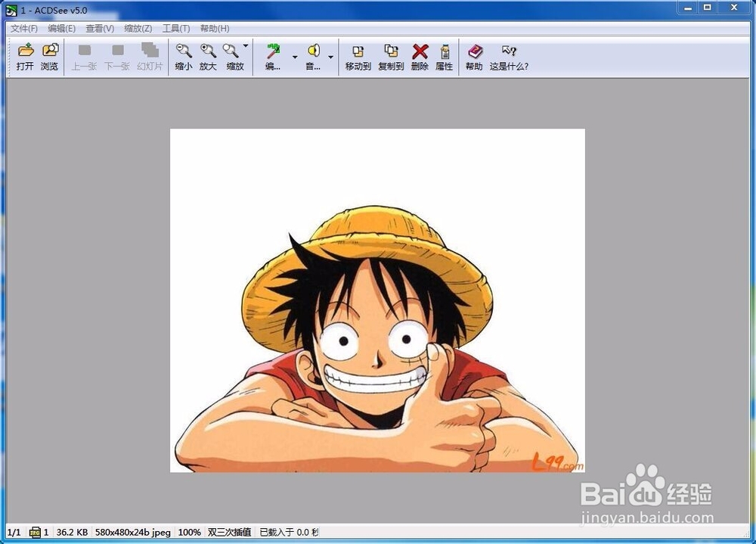Click the 100% zoom level in status bar
The image size is (756, 544).
pyautogui.click(x=190, y=533)
